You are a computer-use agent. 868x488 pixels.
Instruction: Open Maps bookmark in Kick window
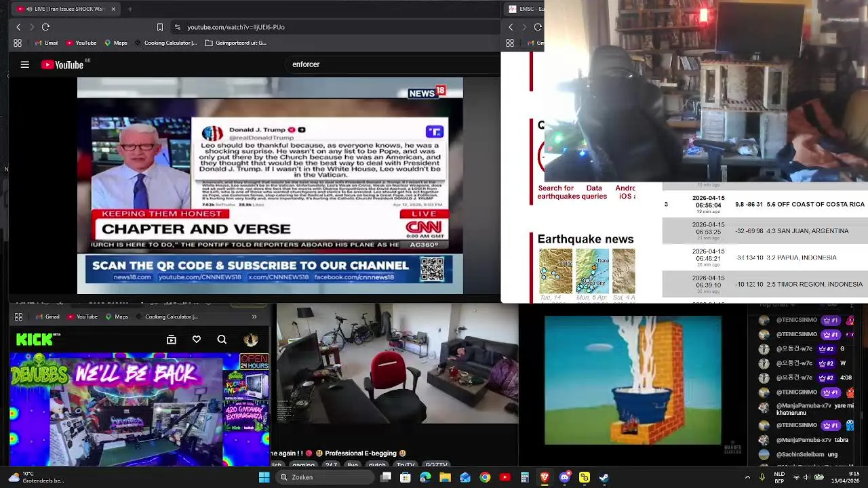point(116,317)
